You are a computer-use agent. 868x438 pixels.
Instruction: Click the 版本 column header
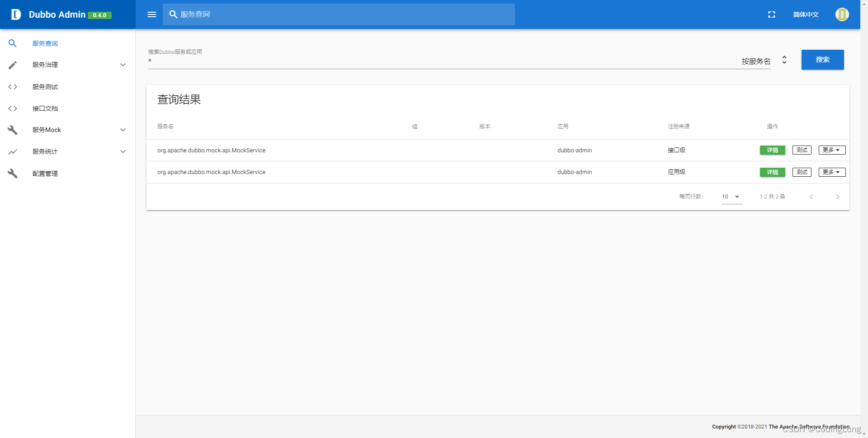coord(485,127)
